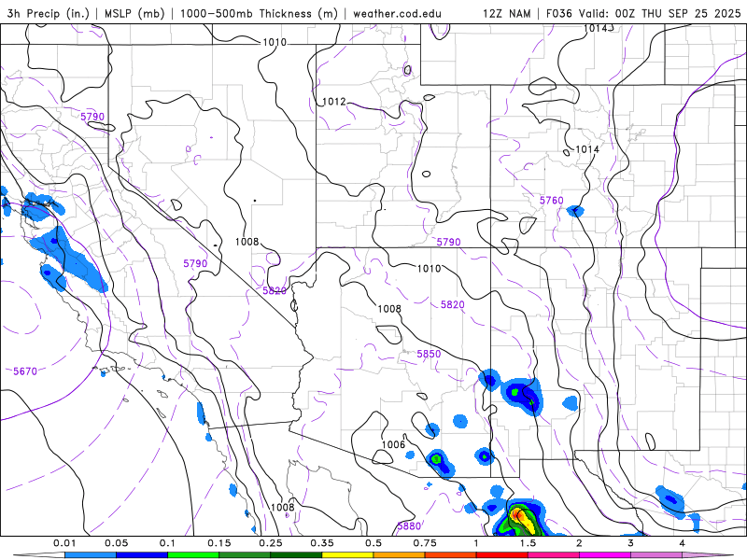Click the magenta 2–3 legend swatch
This screenshot has width=747, height=560.
click(605, 554)
